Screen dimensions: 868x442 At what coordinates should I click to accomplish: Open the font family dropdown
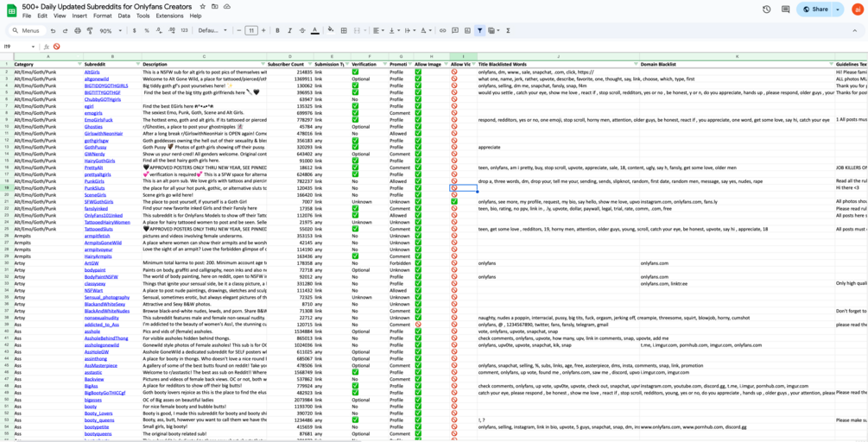pos(211,30)
